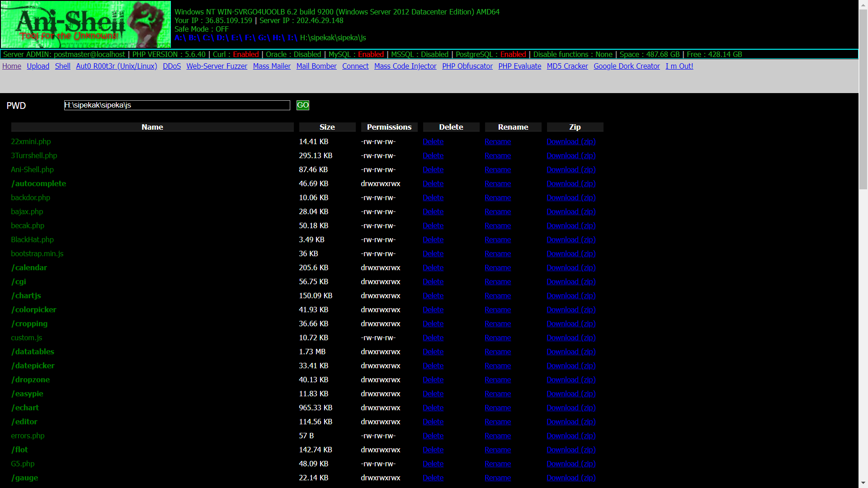Open the bajax.php file

(27, 211)
